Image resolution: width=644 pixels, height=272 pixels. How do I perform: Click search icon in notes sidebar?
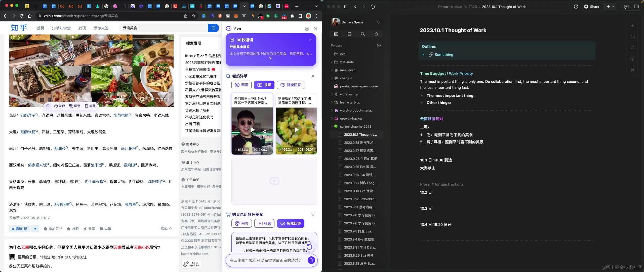click(x=363, y=34)
